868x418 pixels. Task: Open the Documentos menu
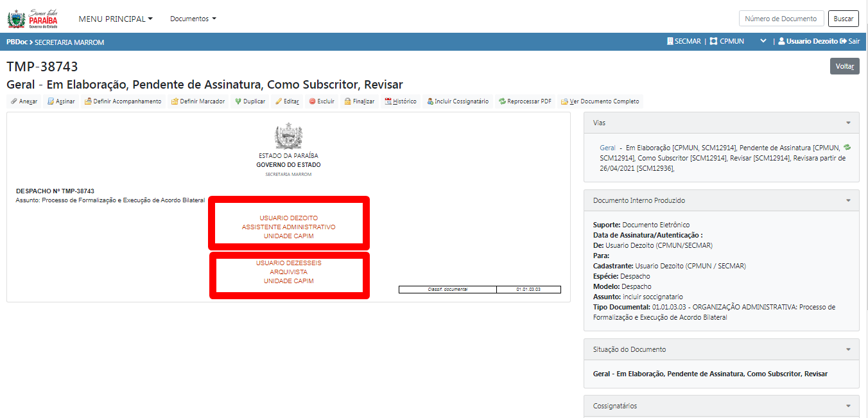[x=193, y=19]
